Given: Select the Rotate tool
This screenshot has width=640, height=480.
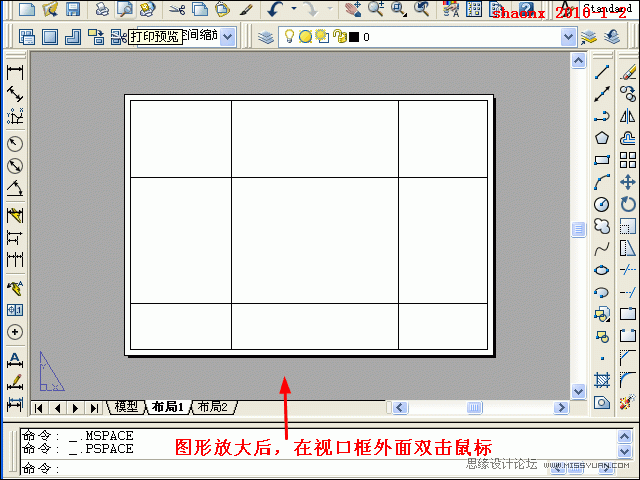Looking at the screenshot, I should pyautogui.click(x=628, y=204).
